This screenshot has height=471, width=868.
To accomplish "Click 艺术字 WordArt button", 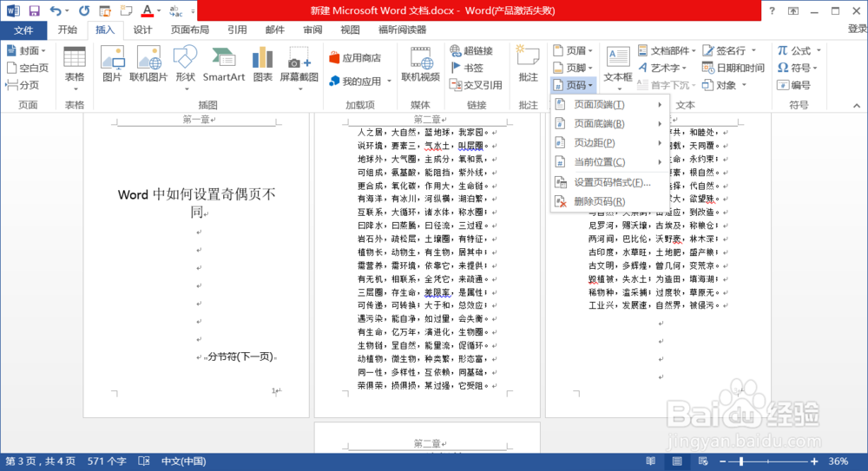I will coord(662,68).
